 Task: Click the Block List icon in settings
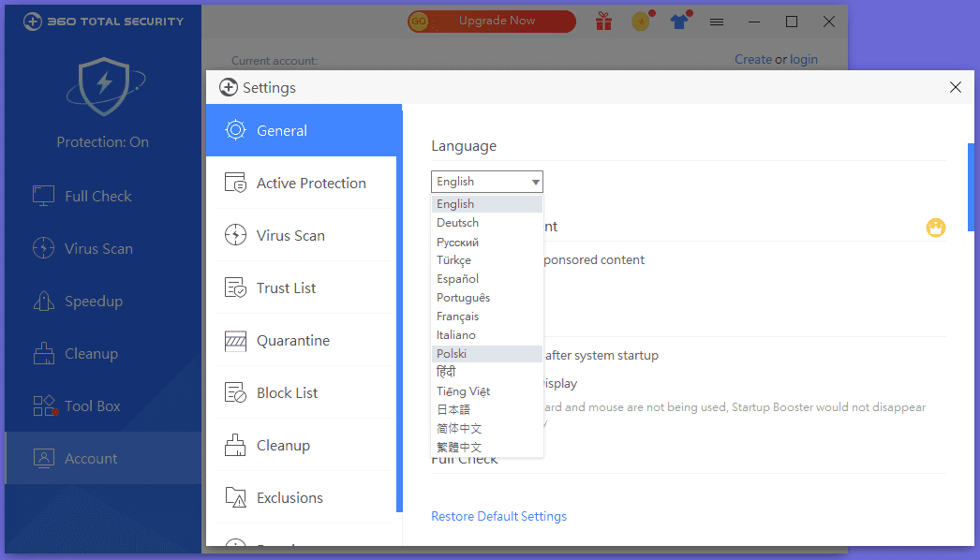tap(235, 392)
